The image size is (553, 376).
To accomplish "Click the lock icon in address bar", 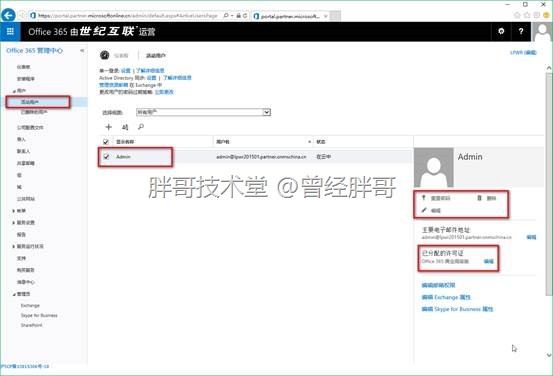I will click(x=239, y=16).
